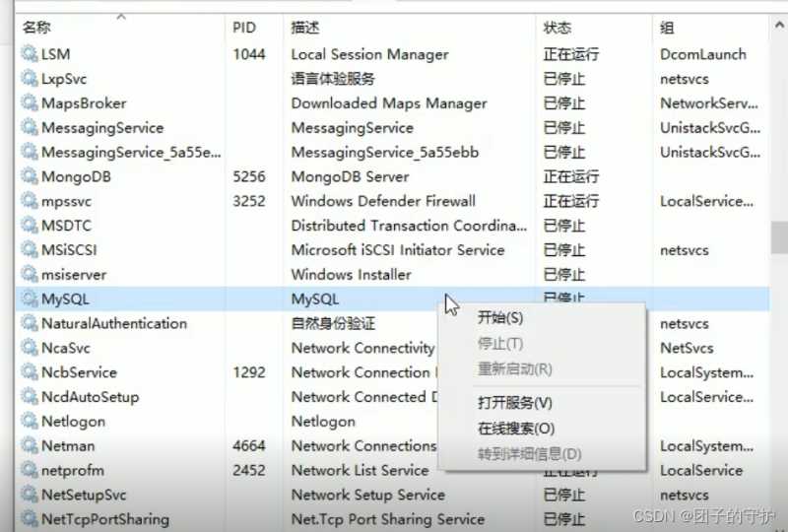Click the gear icon next to mpssvc
The width and height of the screenshot is (788, 532).
coord(30,201)
